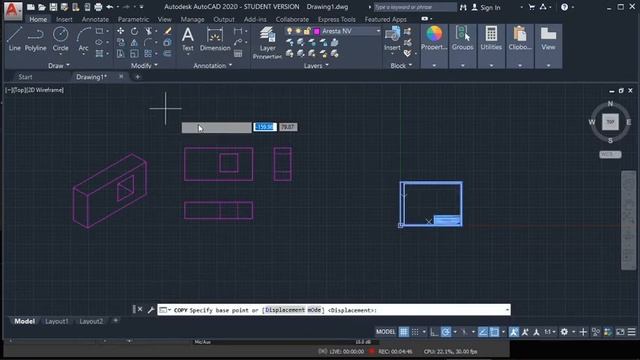The image size is (640, 360).
Task: Open the Start file tab
Action: tap(25, 77)
